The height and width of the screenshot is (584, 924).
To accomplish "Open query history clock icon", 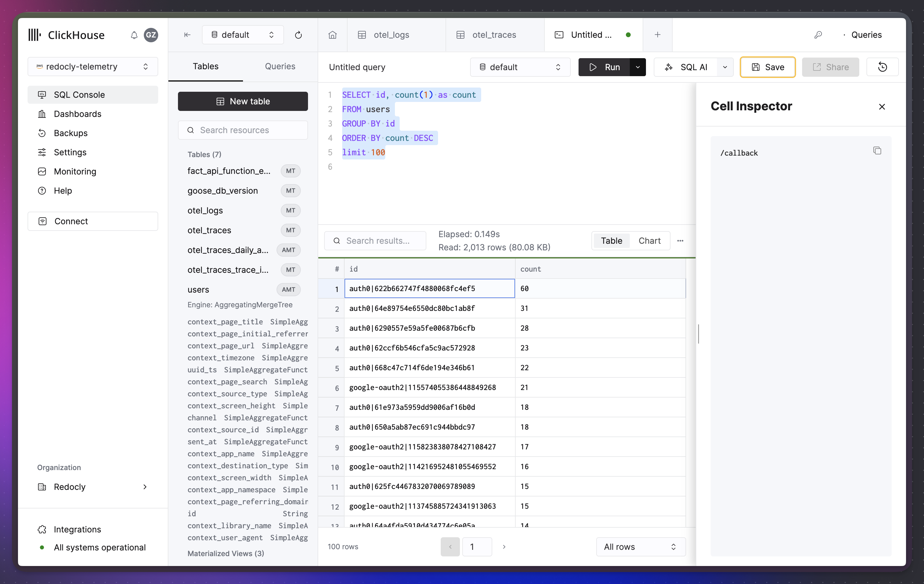I will pyautogui.click(x=882, y=67).
